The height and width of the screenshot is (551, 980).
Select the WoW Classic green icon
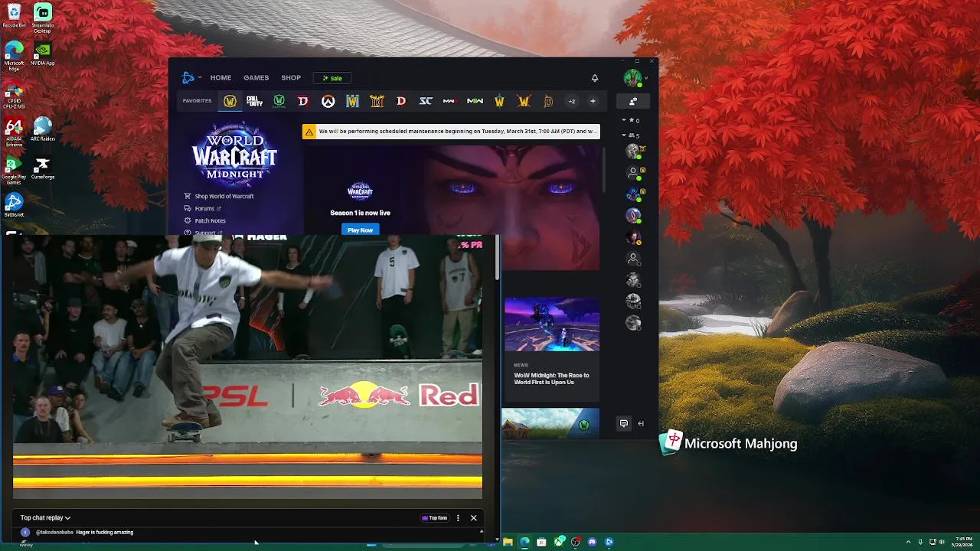pyautogui.click(x=279, y=101)
